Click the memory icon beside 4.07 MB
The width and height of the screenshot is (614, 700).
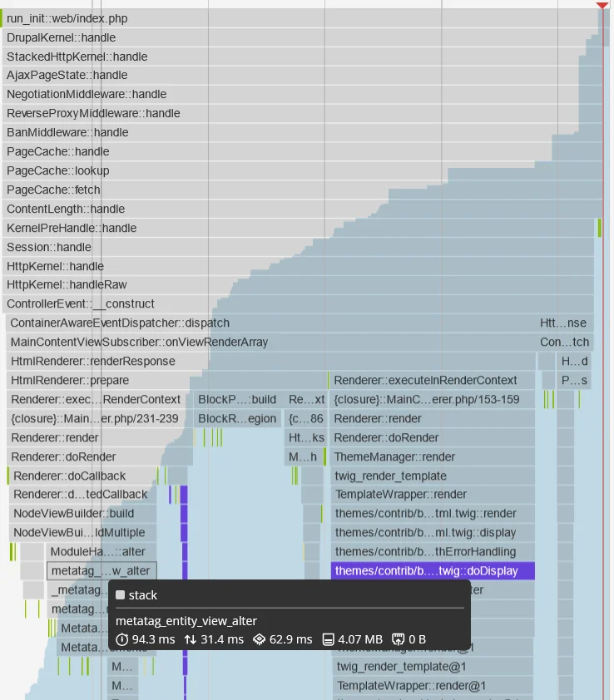[x=328, y=639]
